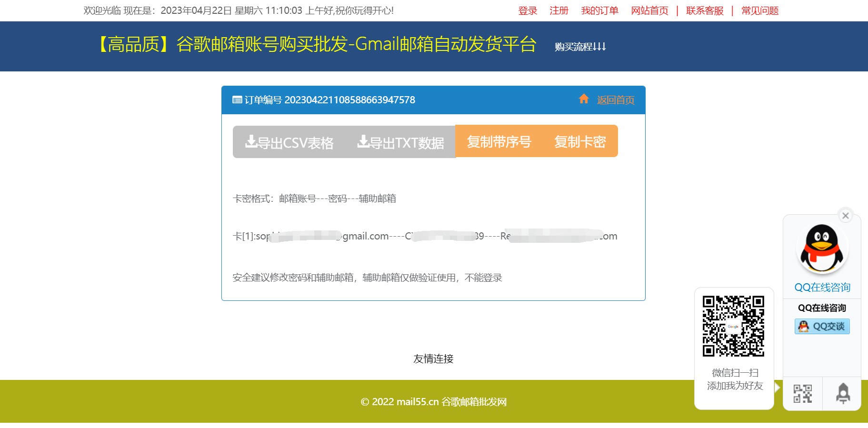Click the QQ penguin avatar image

coord(822,249)
